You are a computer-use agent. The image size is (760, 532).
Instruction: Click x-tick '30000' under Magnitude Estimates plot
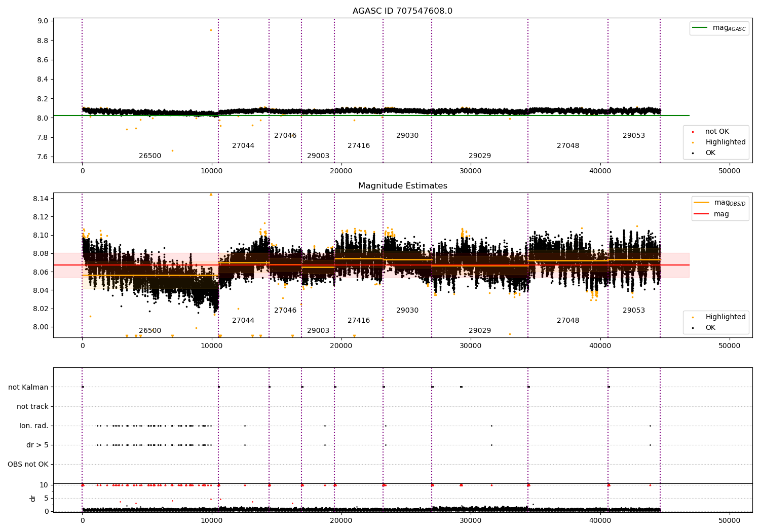[x=471, y=346]
